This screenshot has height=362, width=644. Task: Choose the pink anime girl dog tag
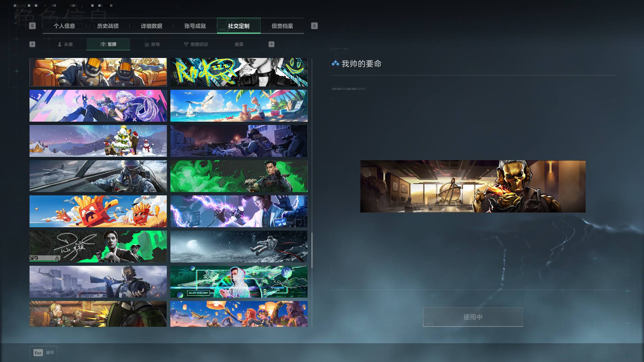(98, 106)
